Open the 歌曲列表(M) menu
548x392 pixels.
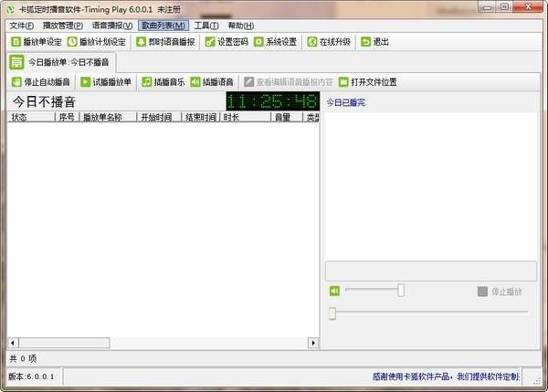163,26
